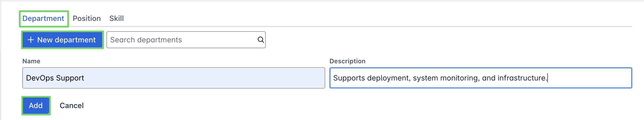Viewport: 644px width, 120px height.
Task: Click the Name field label
Action: 31,61
